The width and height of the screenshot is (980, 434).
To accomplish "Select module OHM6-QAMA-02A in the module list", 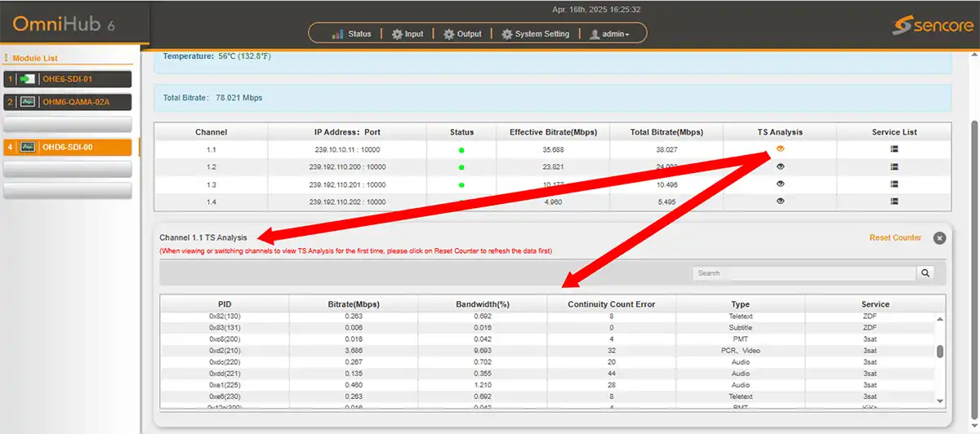I will [x=67, y=102].
